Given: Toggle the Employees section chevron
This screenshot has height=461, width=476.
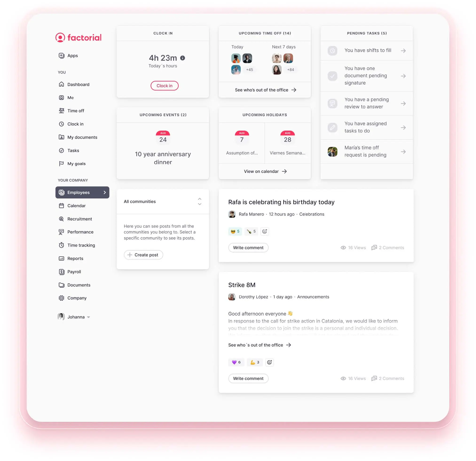Looking at the screenshot, I should pyautogui.click(x=105, y=192).
